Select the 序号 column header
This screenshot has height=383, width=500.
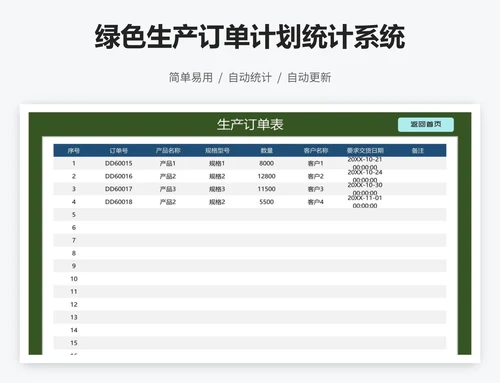tap(74, 151)
